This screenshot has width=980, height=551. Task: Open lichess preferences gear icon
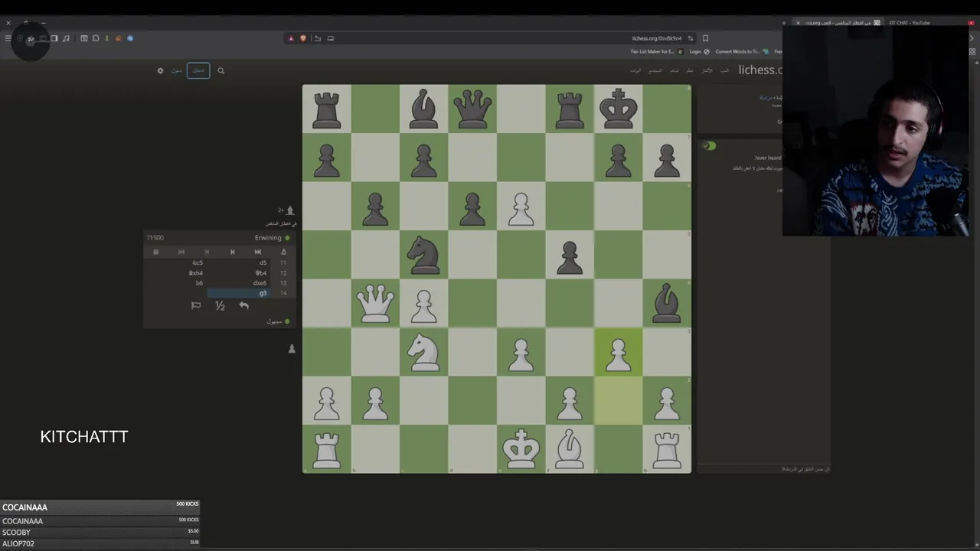[160, 70]
